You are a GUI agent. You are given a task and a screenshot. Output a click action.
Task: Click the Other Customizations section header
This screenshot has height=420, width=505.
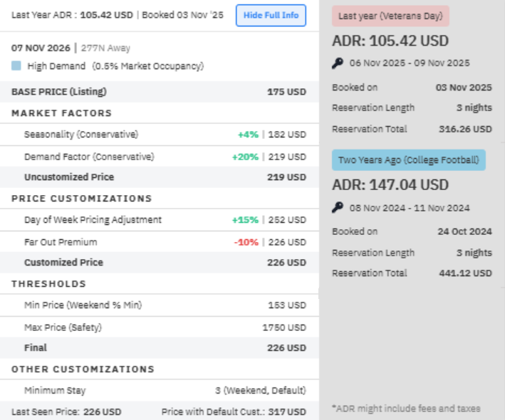pyautogui.click(x=83, y=369)
